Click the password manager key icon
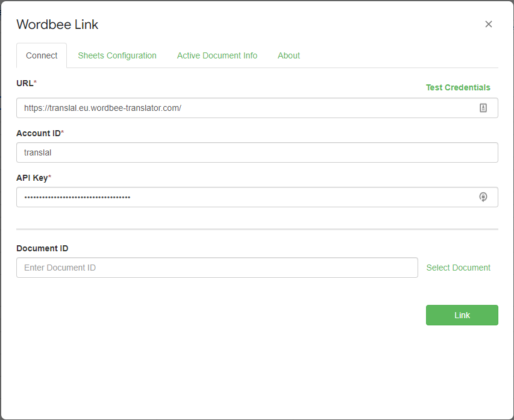This screenshot has width=514, height=420. (483, 197)
